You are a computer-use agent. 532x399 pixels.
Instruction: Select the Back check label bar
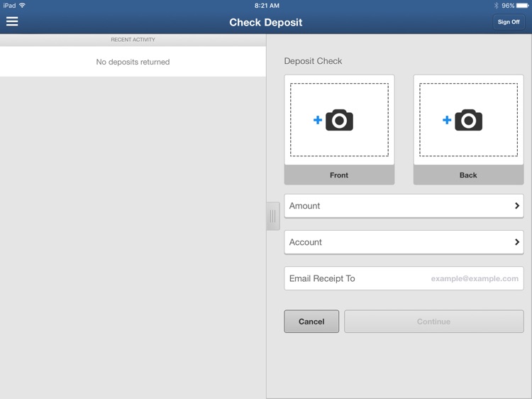click(469, 175)
